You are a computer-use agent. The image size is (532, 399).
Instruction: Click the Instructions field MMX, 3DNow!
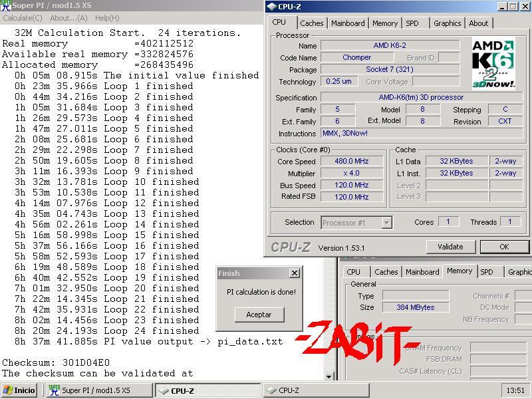pyautogui.click(x=422, y=133)
